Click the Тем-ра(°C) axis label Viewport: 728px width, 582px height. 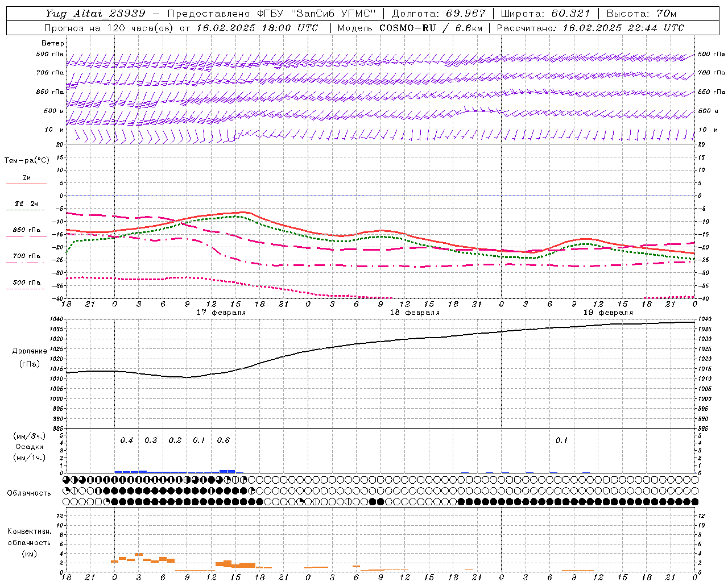click(27, 161)
